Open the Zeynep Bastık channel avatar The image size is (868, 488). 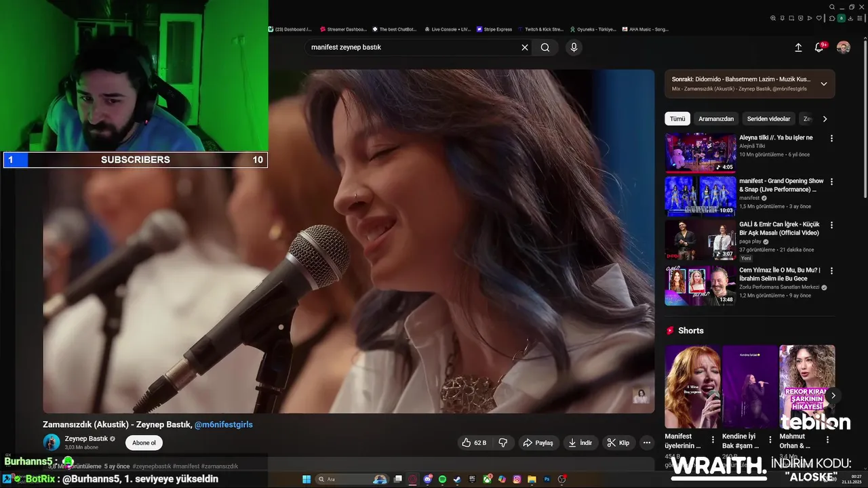point(52,443)
